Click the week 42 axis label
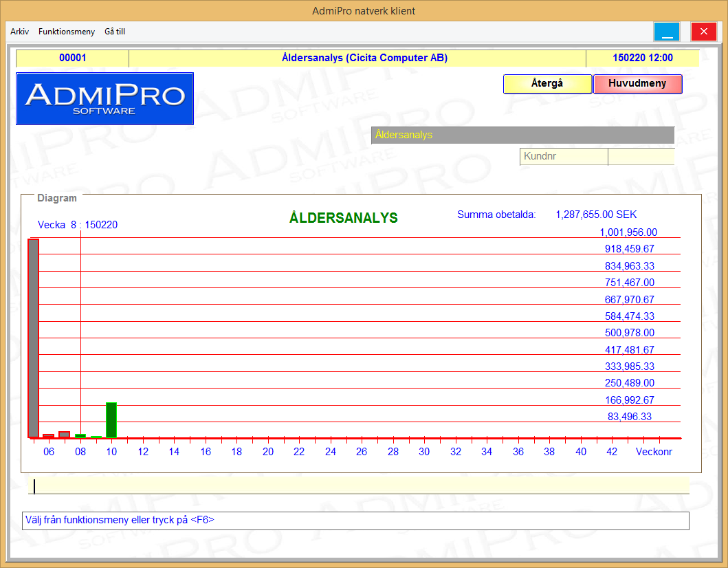 click(612, 452)
